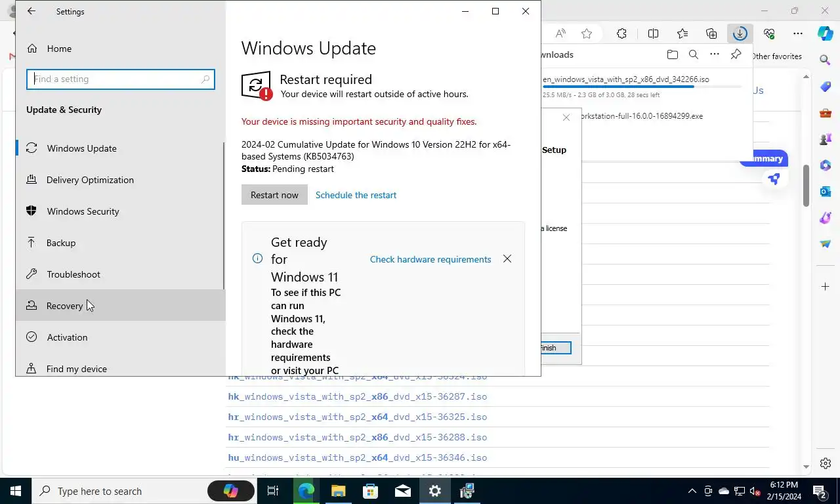Search downloads using the magnifier icon
The height and width of the screenshot is (504, 840).
tap(693, 54)
